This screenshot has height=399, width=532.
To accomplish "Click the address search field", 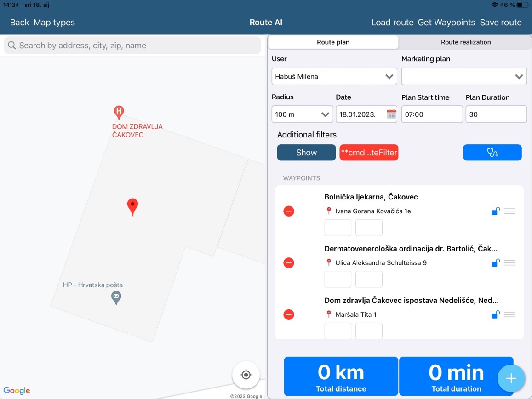I will 132,46.
